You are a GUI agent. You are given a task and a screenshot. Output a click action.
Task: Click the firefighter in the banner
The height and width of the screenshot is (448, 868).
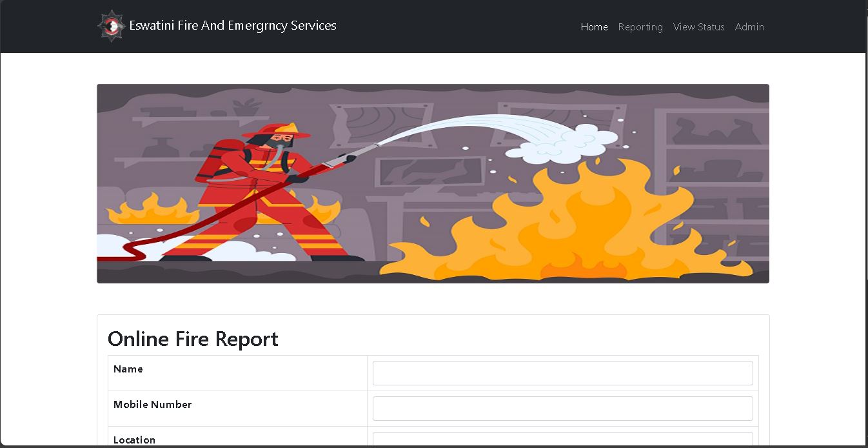pos(271,194)
